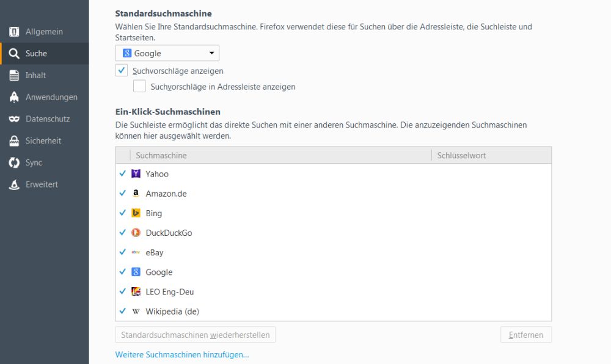Click the LEO Eng-Deu dictionary icon

136,292
